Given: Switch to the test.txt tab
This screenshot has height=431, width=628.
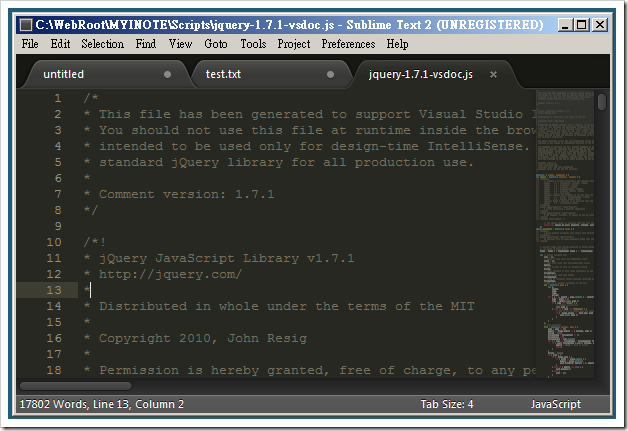Looking at the screenshot, I should click(270, 74).
